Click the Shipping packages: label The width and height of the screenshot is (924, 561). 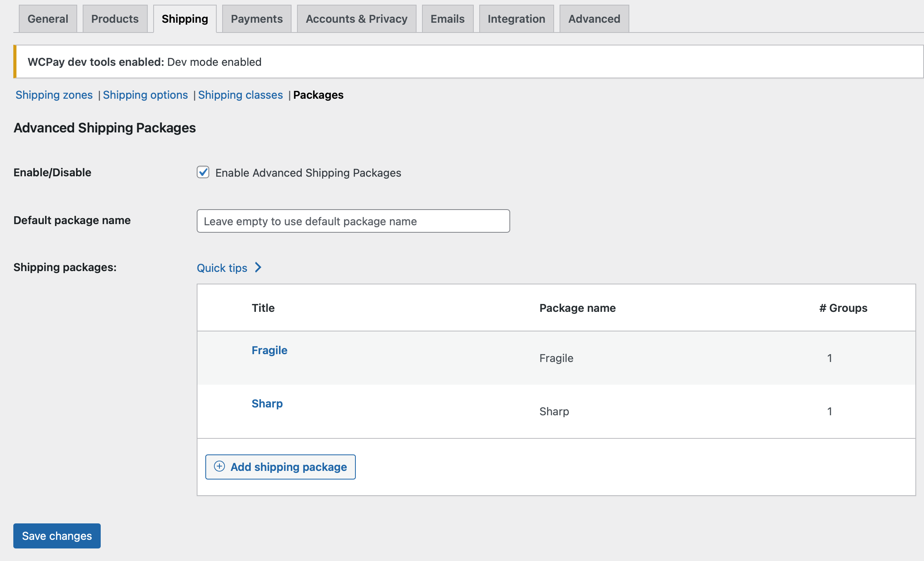coord(65,267)
